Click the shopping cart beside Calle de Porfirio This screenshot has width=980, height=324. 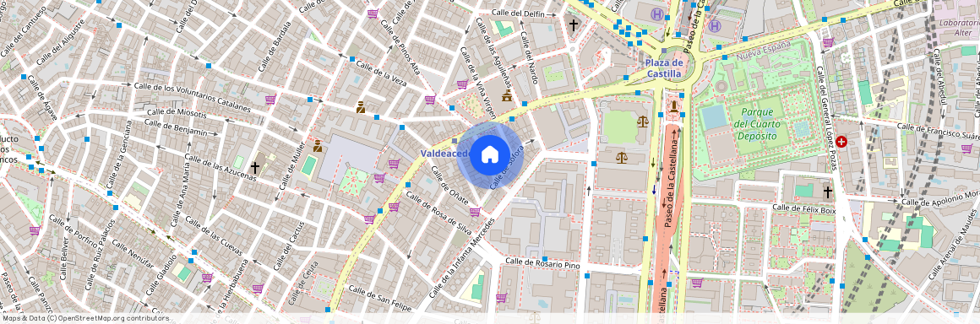point(34,230)
